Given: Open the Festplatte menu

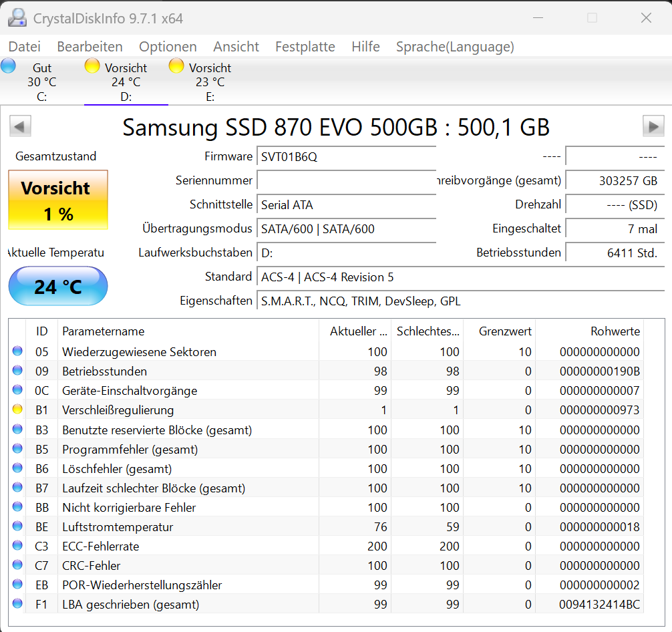Looking at the screenshot, I should tap(305, 46).
